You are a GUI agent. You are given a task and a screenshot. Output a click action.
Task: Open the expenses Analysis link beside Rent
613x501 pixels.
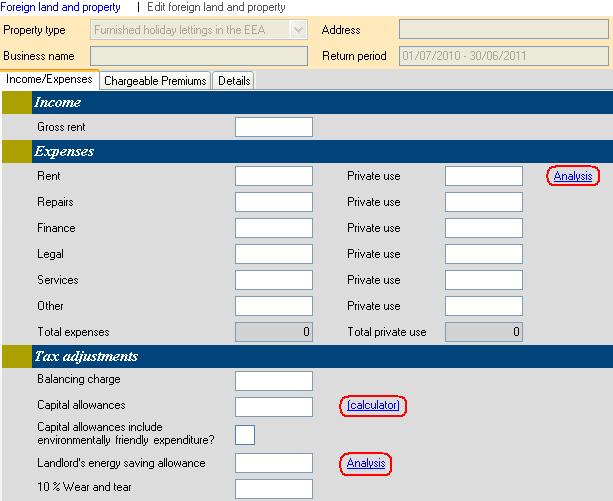click(573, 176)
